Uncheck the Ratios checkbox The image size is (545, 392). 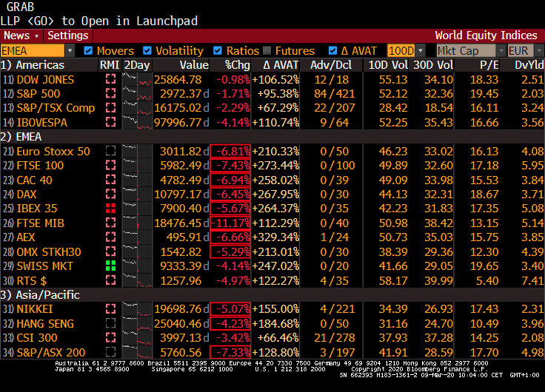[x=218, y=51]
